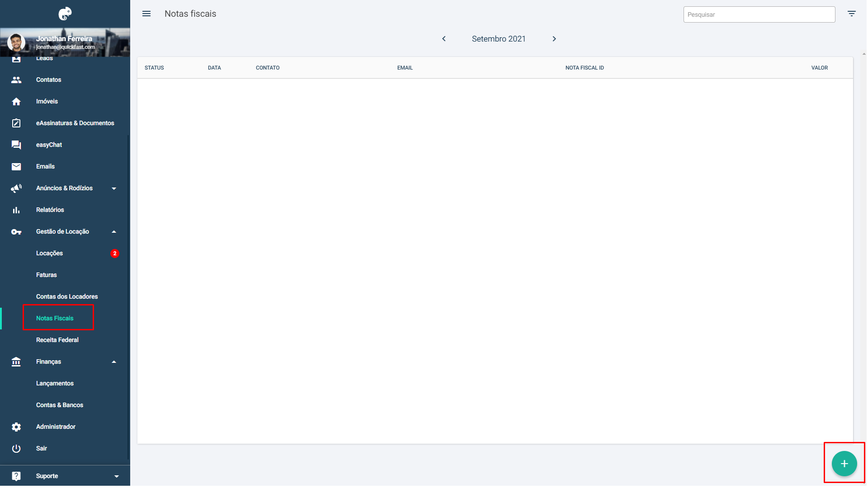The image size is (868, 488).
Task: Open Administrador menu label
Action: coord(56,427)
